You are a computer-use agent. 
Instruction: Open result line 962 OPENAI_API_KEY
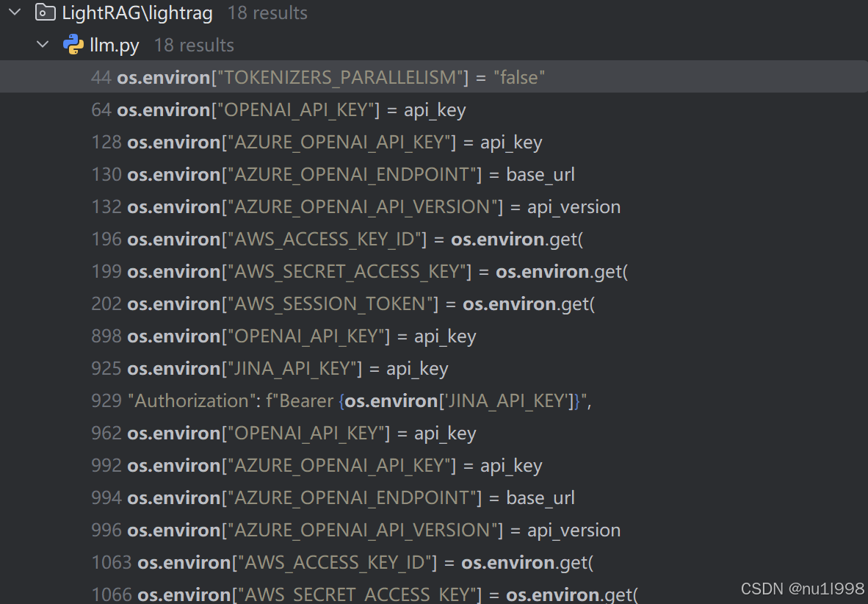point(434,433)
